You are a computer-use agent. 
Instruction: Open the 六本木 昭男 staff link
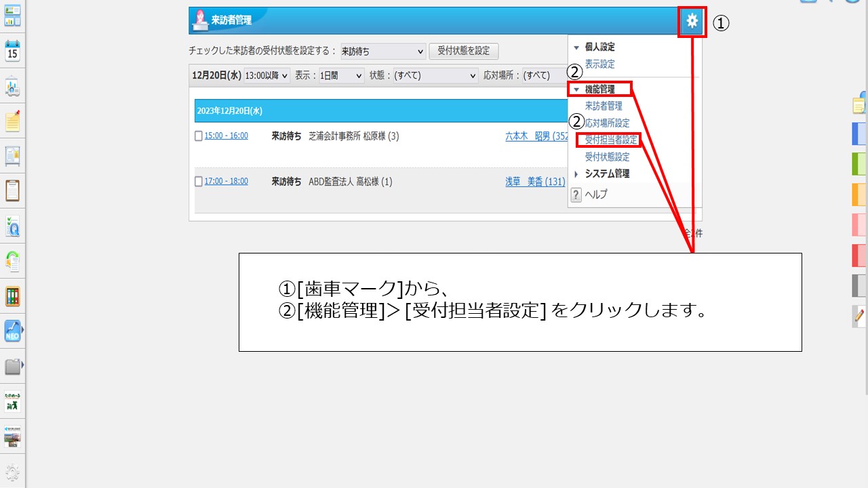pos(536,136)
